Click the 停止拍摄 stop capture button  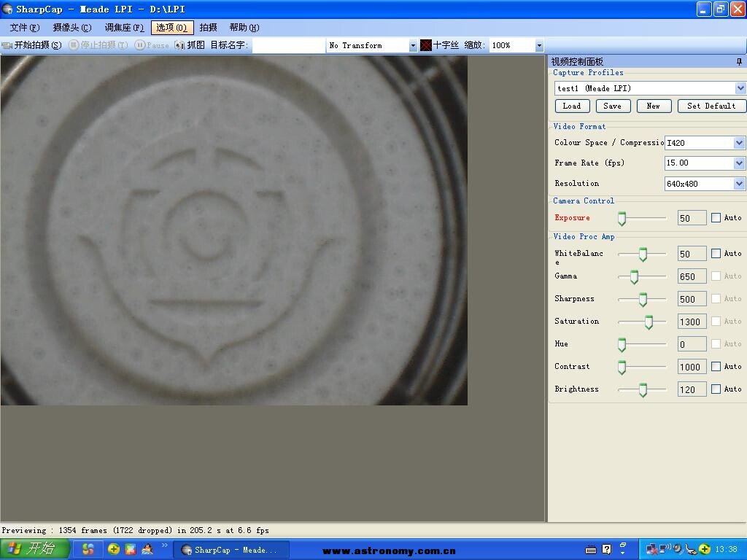tap(98, 45)
